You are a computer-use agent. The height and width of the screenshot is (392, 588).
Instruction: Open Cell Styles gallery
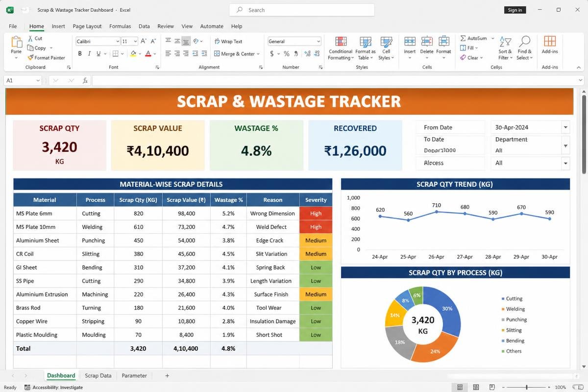tap(386, 48)
